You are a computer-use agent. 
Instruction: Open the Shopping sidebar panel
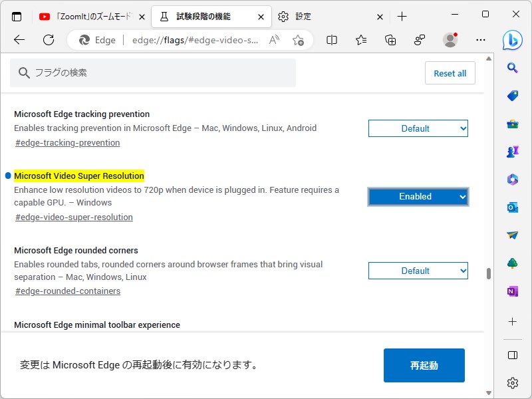(511, 95)
